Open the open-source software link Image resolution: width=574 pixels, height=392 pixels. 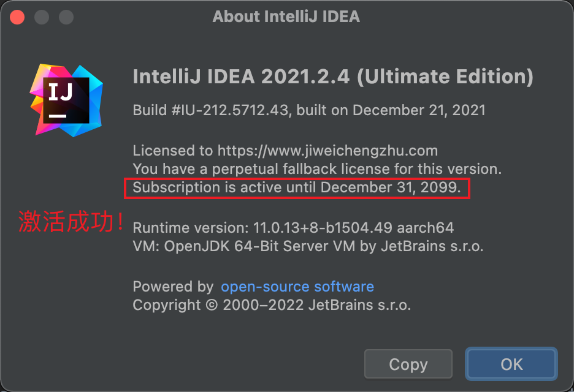(x=297, y=286)
